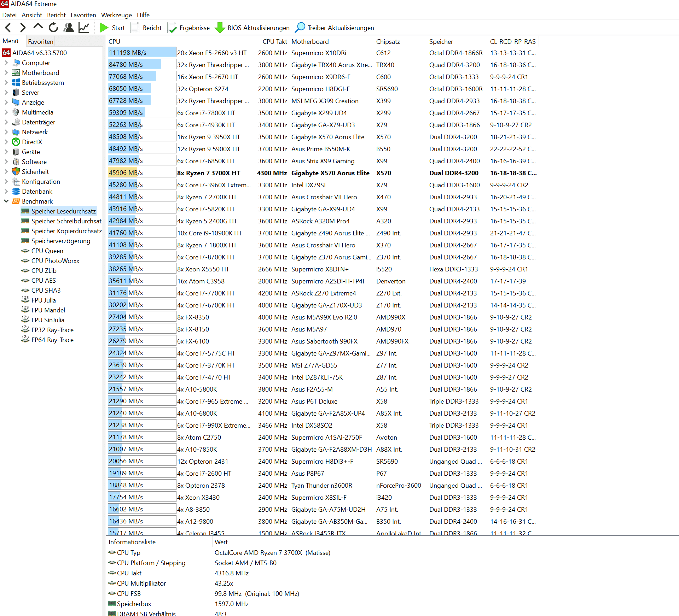Expand the Anzeige node chevron
The height and width of the screenshot is (616, 679).
(6, 102)
